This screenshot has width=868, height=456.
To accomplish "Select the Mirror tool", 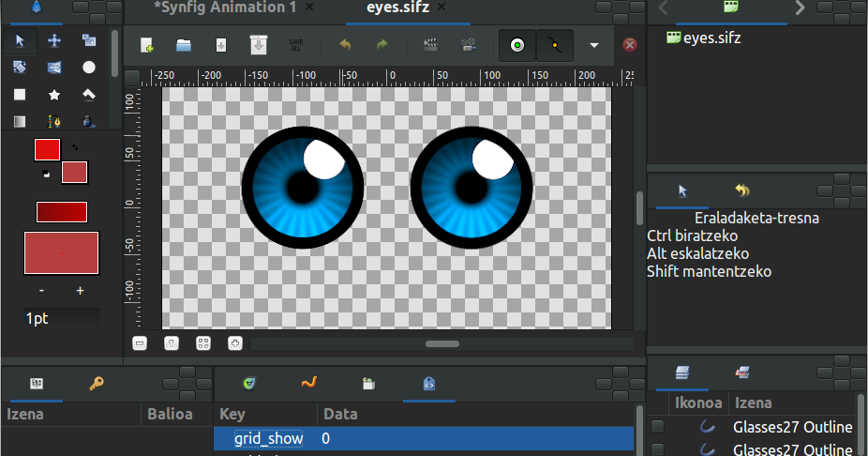I will pyautogui.click(x=54, y=68).
